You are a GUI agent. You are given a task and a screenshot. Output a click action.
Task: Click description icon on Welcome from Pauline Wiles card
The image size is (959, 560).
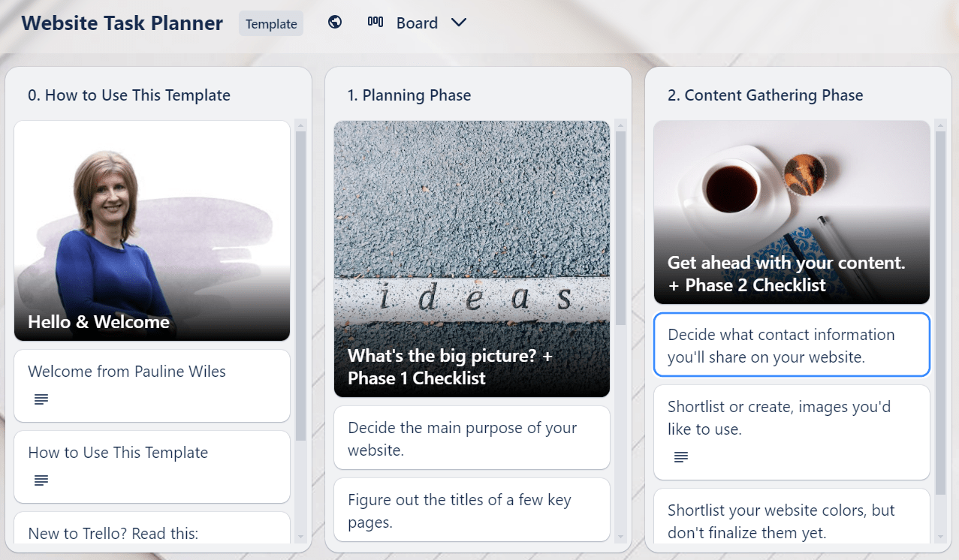(41, 399)
